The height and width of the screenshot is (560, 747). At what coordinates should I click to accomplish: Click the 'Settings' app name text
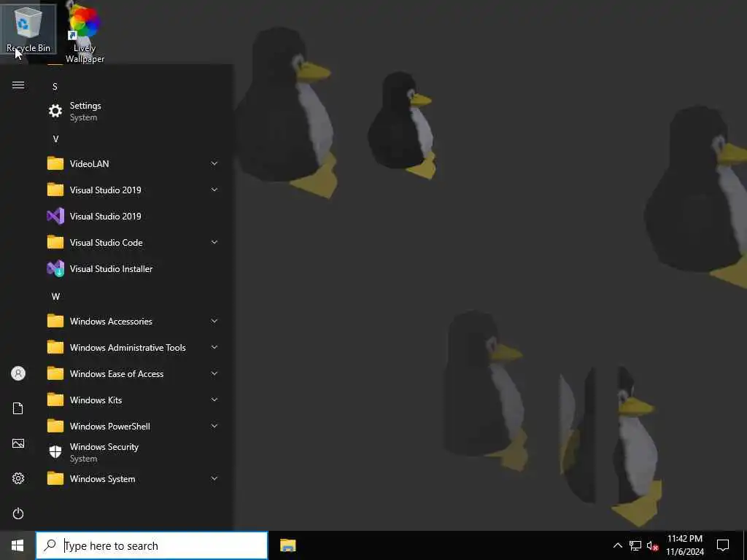coord(85,106)
